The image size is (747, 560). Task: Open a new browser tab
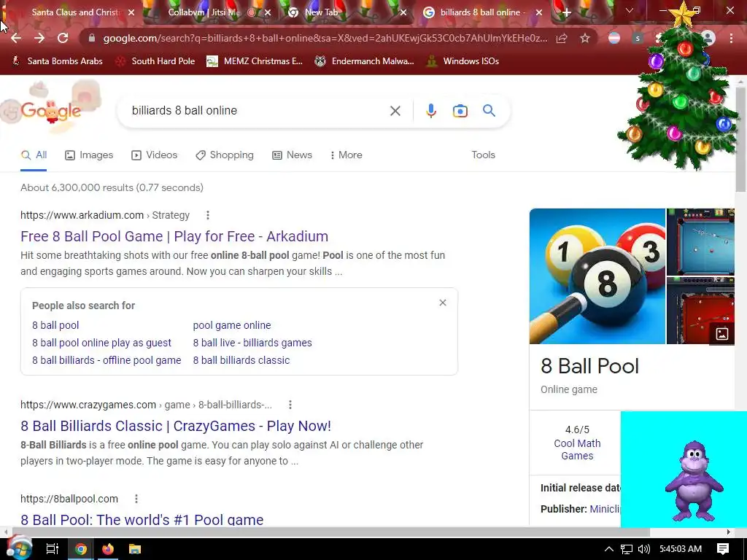[566, 13]
